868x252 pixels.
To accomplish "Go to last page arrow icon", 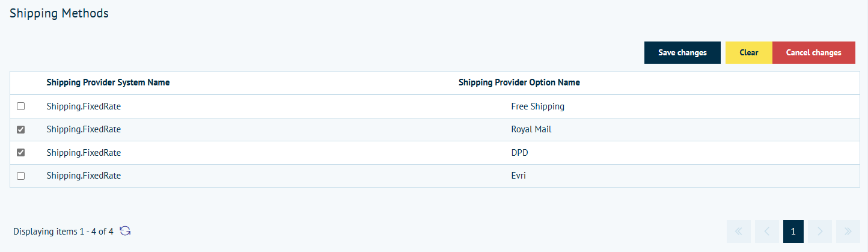I will [x=848, y=232].
